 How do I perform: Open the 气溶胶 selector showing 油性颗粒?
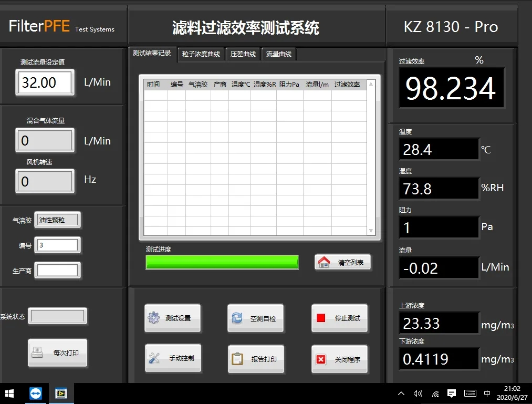[57, 220]
